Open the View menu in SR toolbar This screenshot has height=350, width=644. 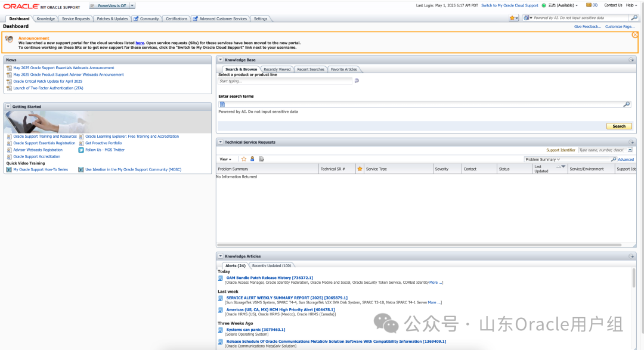point(225,159)
